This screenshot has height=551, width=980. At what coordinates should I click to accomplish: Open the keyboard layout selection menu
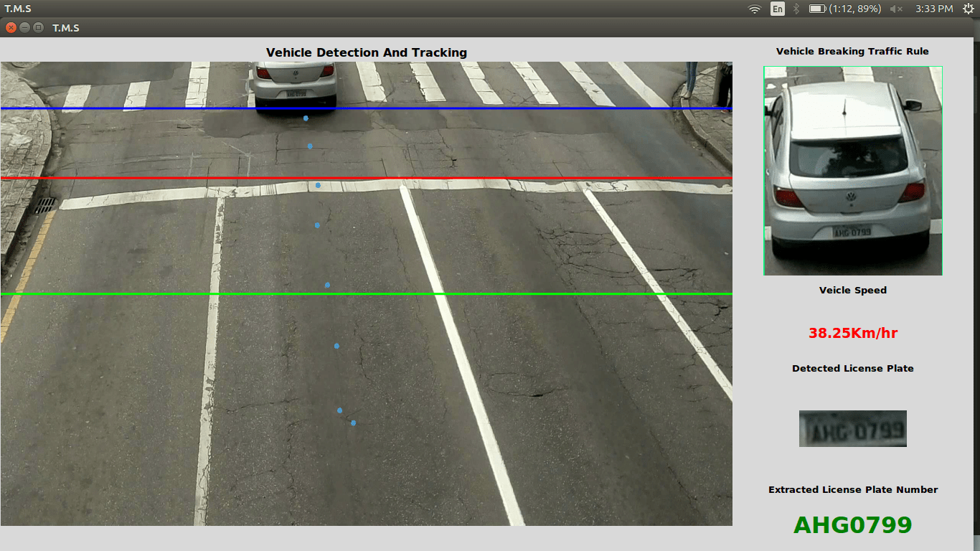tap(776, 9)
